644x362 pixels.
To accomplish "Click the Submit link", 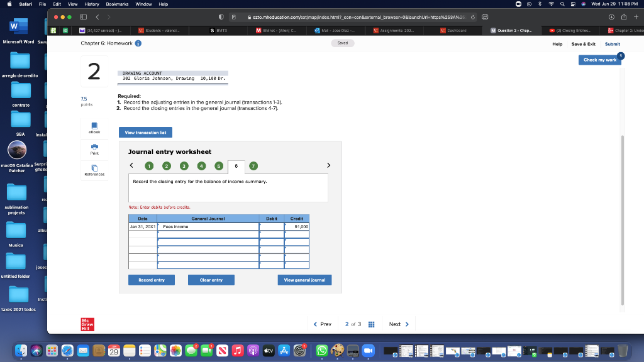I will (613, 44).
